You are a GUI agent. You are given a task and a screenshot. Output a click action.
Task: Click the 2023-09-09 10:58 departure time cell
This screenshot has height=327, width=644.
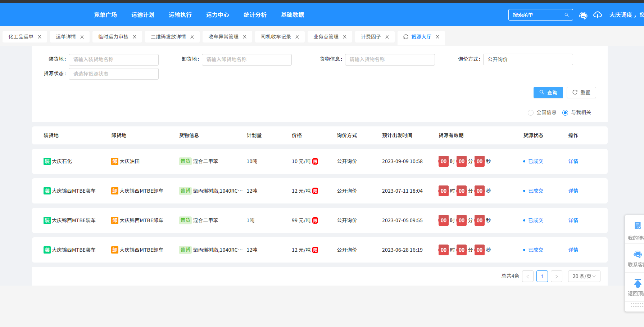pos(402,161)
